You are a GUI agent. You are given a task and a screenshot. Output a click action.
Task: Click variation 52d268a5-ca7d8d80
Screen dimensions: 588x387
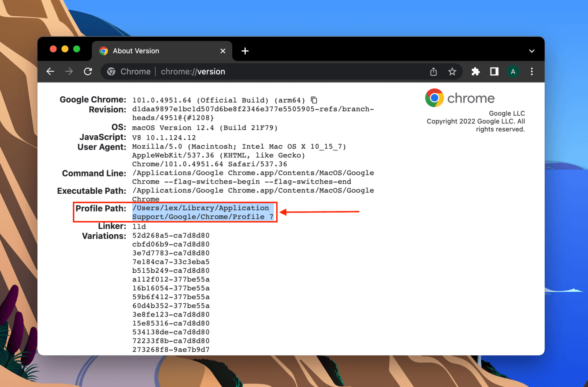pos(171,235)
